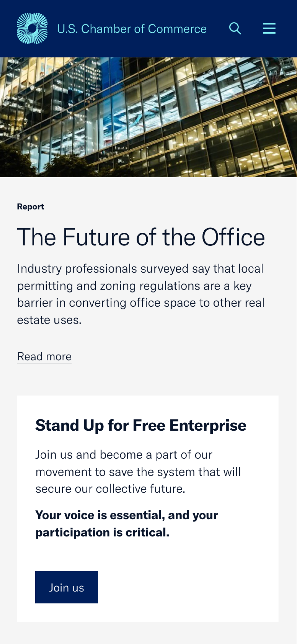Click the 'permitting and zoning regulations' line

coord(134,286)
